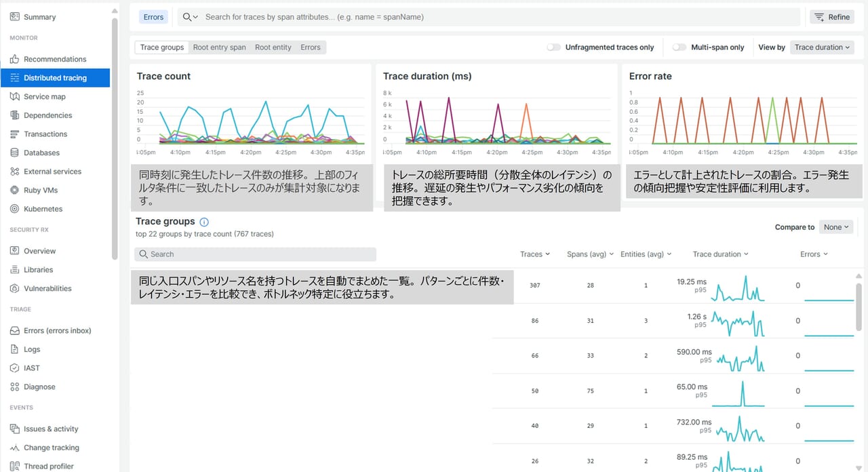Viewport: 868px width, 472px height.
Task: Open the View by Trace duration dropdown
Action: point(822,47)
